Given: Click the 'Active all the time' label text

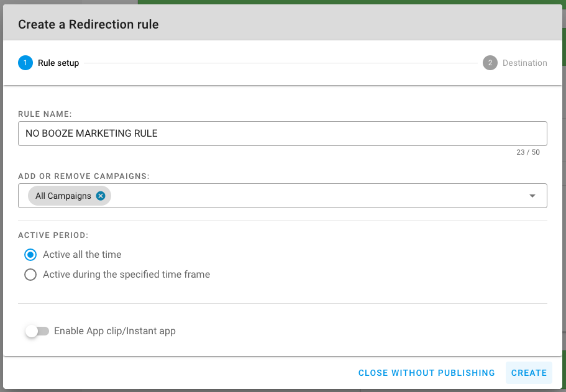Looking at the screenshot, I should pos(82,255).
